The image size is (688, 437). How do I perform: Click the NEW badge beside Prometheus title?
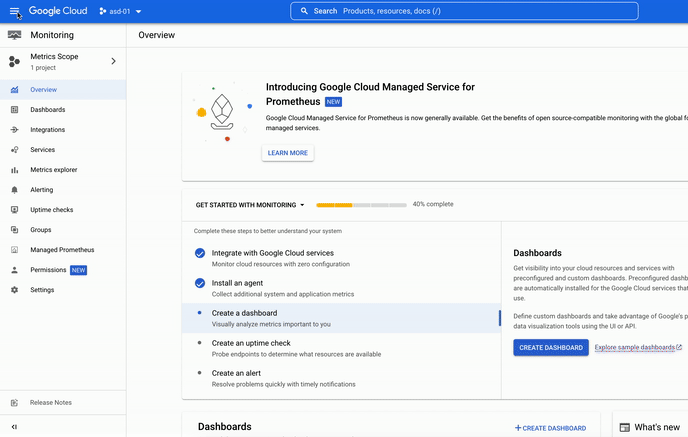(333, 102)
